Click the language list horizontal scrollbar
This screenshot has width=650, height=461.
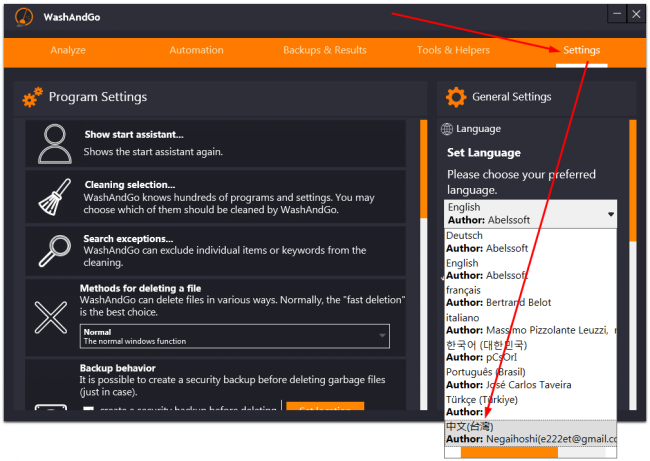(x=509, y=452)
